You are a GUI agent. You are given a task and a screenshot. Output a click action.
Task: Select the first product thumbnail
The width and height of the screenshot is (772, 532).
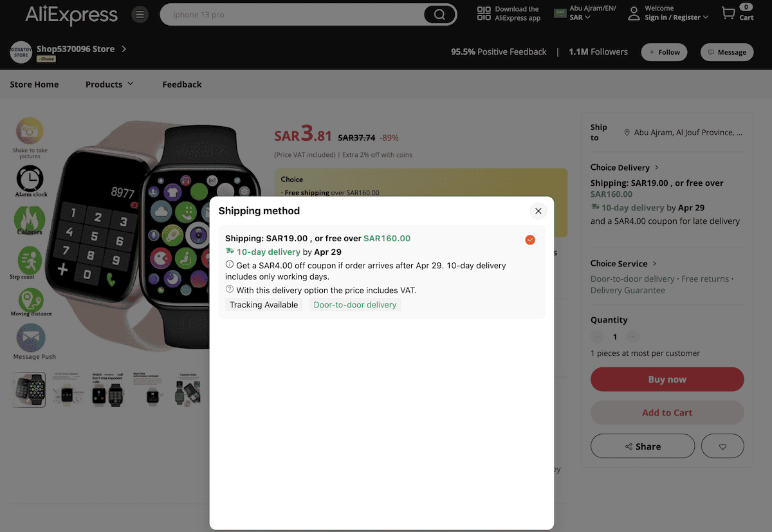[x=28, y=389]
